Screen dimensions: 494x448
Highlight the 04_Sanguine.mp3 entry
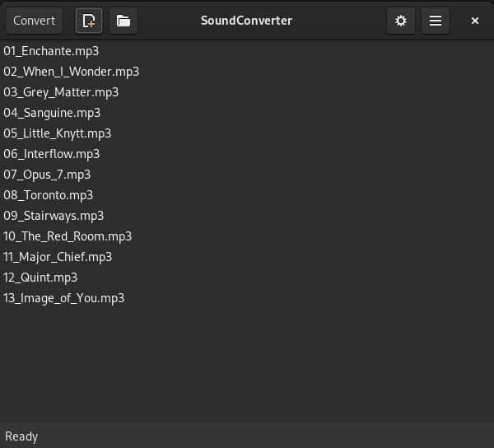coord(52,113)
